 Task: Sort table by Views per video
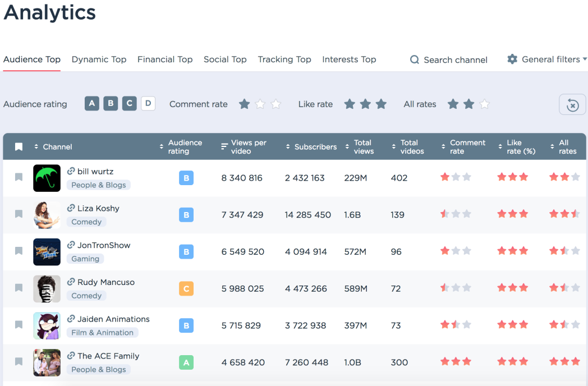coord(244,146)
